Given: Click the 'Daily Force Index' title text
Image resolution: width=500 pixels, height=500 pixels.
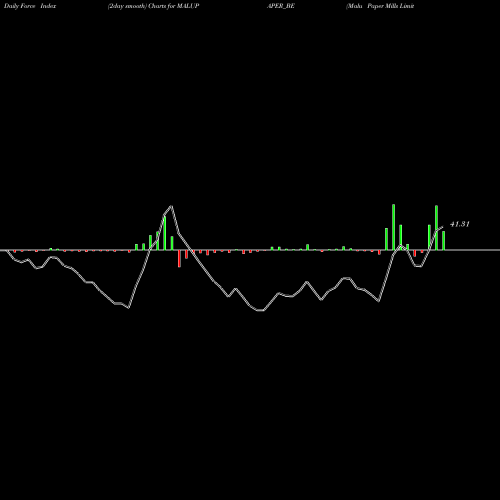Looking at the screenshot, I should (x=30, y=6).
